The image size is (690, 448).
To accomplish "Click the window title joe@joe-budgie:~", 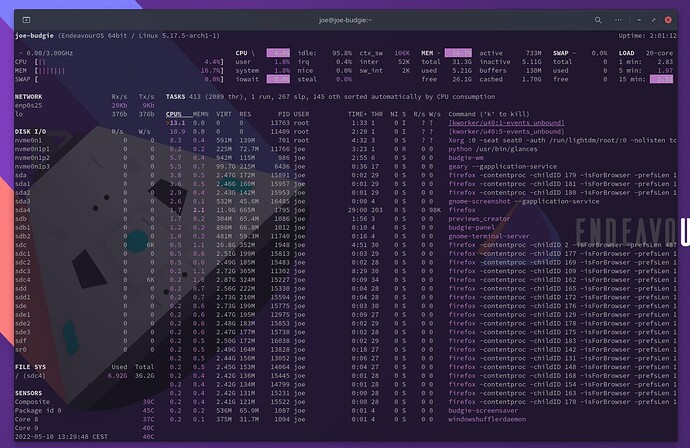I will click(345, 20).
